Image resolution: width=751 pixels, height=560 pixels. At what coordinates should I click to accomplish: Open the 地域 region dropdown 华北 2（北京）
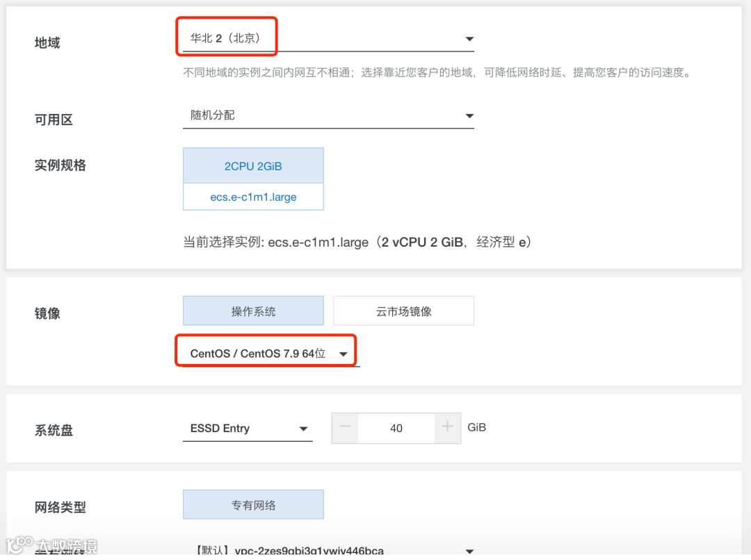pyautogui.click(x=328, y=38)
